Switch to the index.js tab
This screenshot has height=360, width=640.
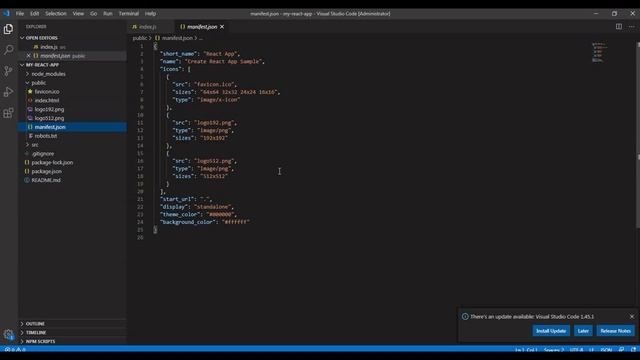150,27
